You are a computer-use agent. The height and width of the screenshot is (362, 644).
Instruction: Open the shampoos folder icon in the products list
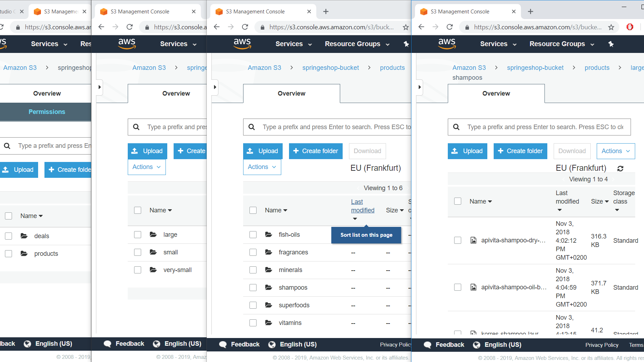[x=269, y=287]
